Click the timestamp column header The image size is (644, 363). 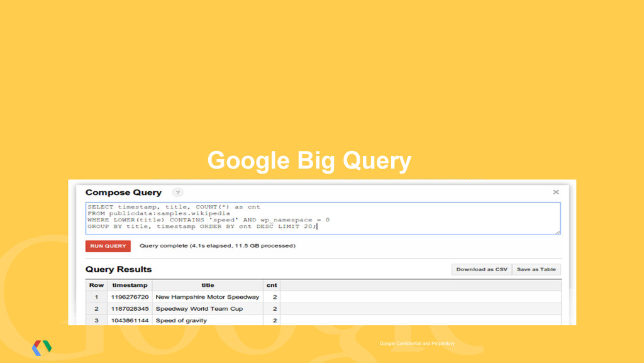coord(130,285)
